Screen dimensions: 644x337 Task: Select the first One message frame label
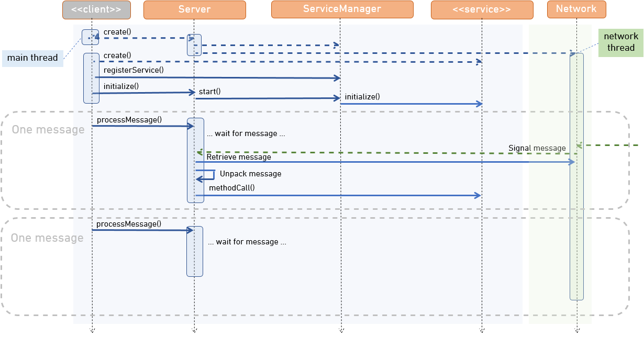coord(48,129)
